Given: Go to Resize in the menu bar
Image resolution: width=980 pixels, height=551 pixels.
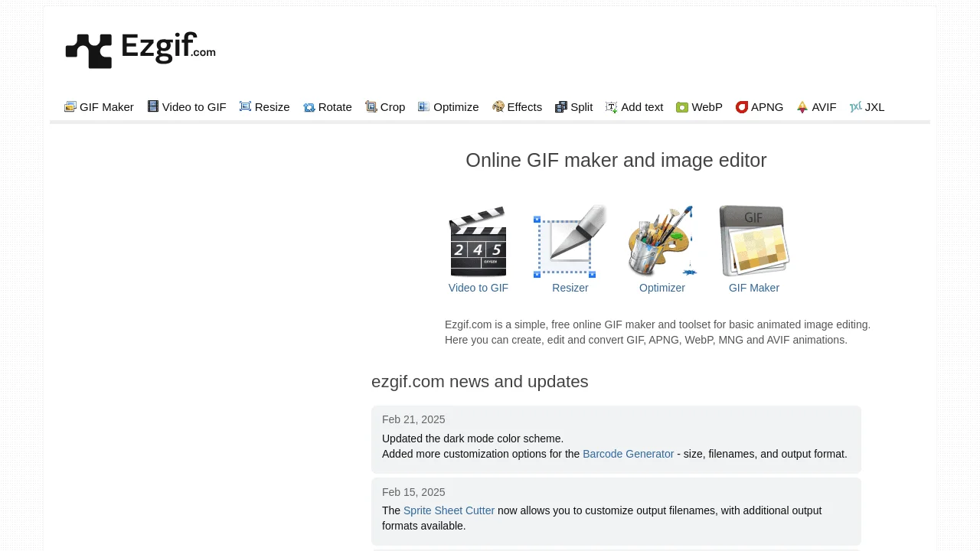Looking at the screenshot, I should (x=272, y=107).
